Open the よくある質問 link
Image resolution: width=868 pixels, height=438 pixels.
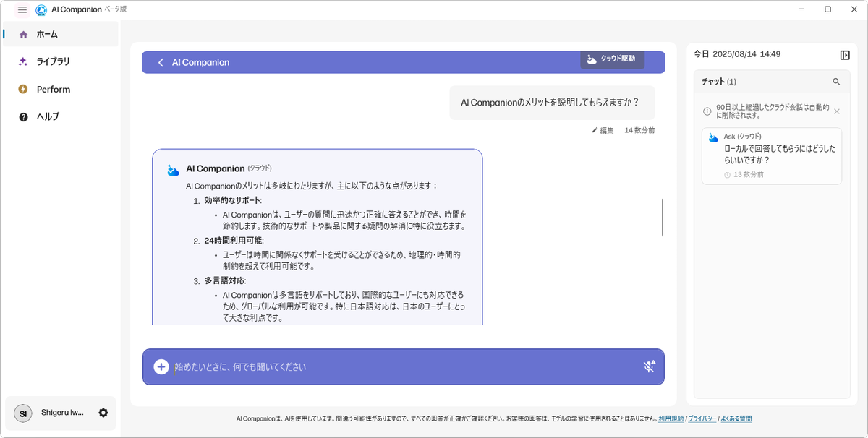[736, 418]
